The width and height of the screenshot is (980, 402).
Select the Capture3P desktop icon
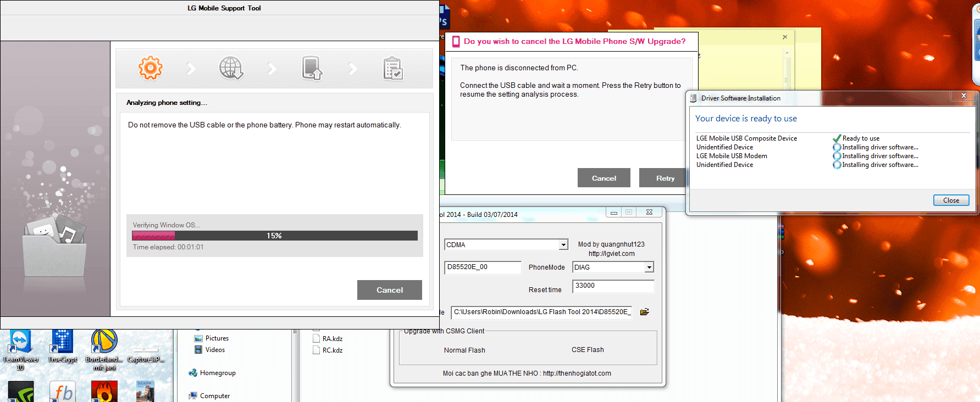(146, 354)
